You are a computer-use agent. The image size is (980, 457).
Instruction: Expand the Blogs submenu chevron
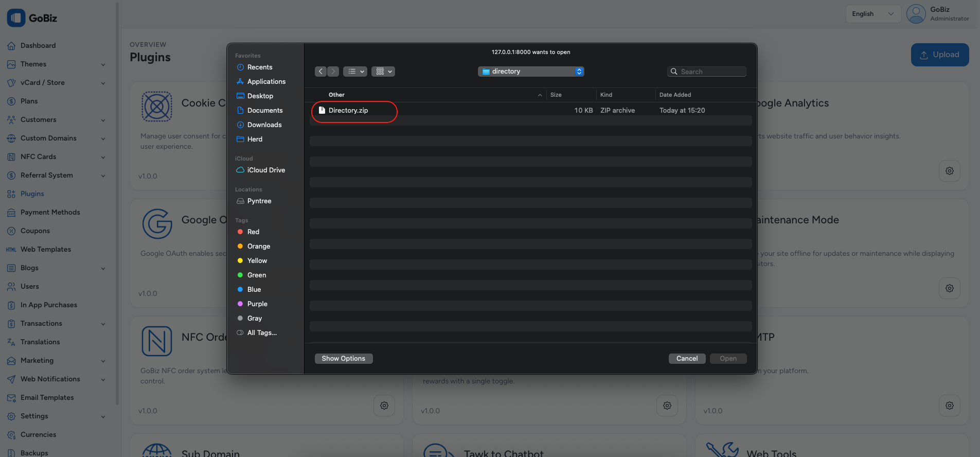coord(103,269)
